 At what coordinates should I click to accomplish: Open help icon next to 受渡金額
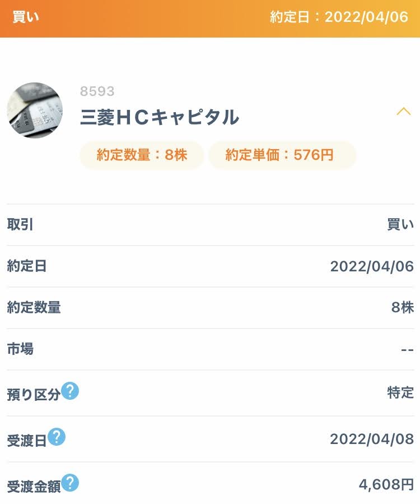[70, 483]
